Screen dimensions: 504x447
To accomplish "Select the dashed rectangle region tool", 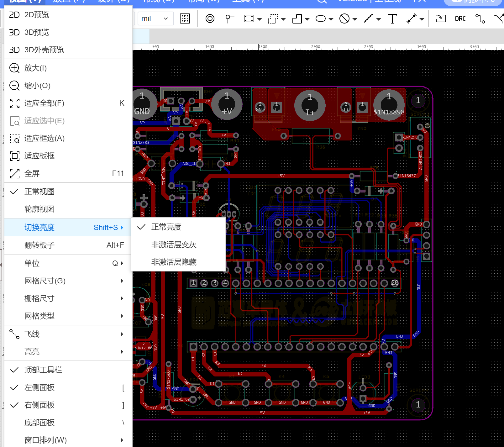I will pos(273,18).
